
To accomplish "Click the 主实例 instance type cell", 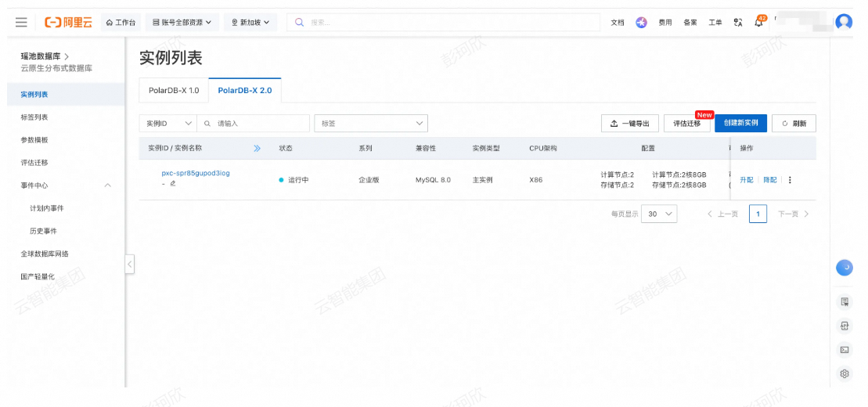I will click(x=482, y=180).
